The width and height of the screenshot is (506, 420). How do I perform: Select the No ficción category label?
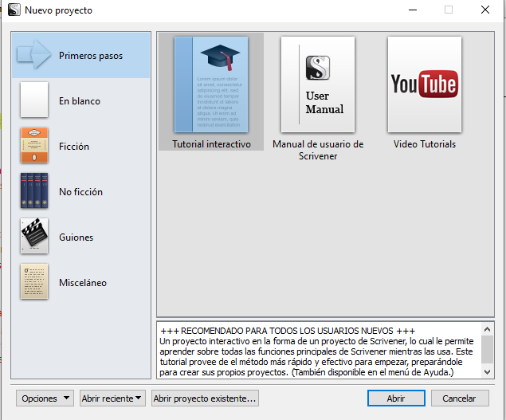coord(80,192)
